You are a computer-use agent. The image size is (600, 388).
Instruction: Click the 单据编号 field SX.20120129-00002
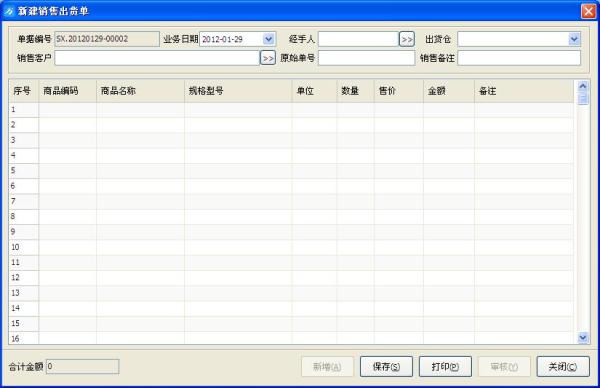(x=107, y=39)
